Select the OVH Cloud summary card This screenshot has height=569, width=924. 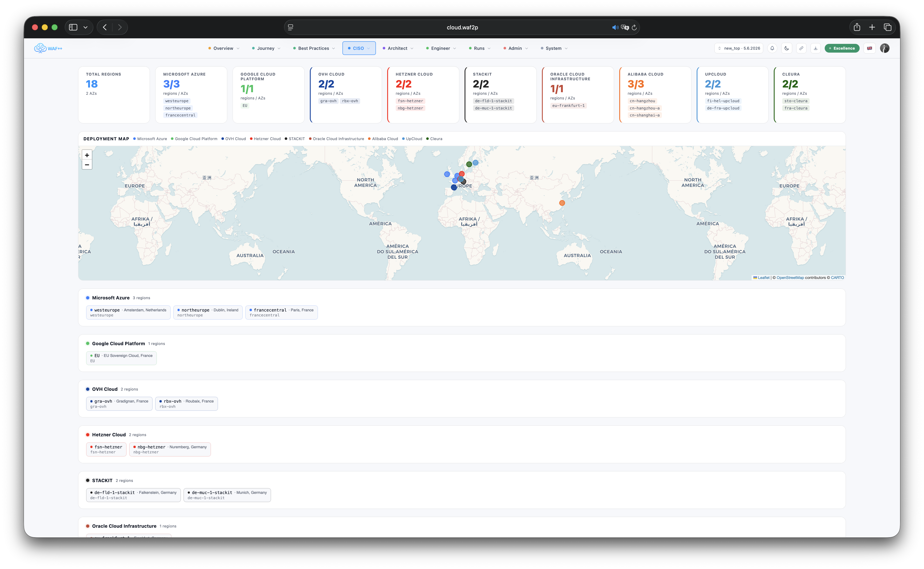pyautogui.click(x=346, y=95)
